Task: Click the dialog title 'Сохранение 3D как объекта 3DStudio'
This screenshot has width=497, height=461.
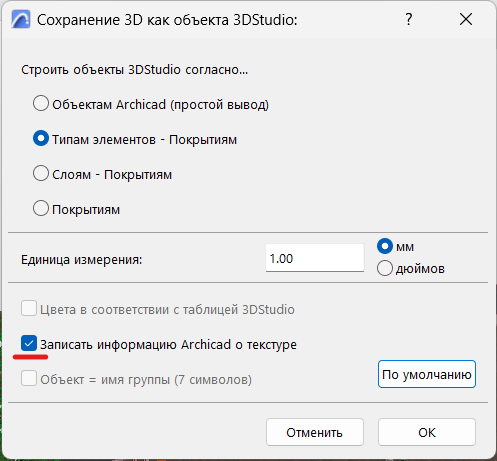Action: 167,20
